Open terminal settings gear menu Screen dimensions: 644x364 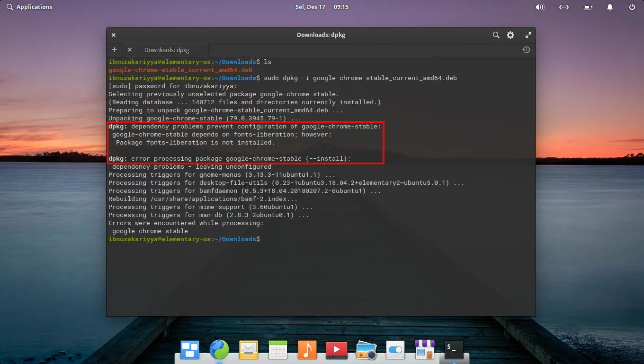(510, 35)
